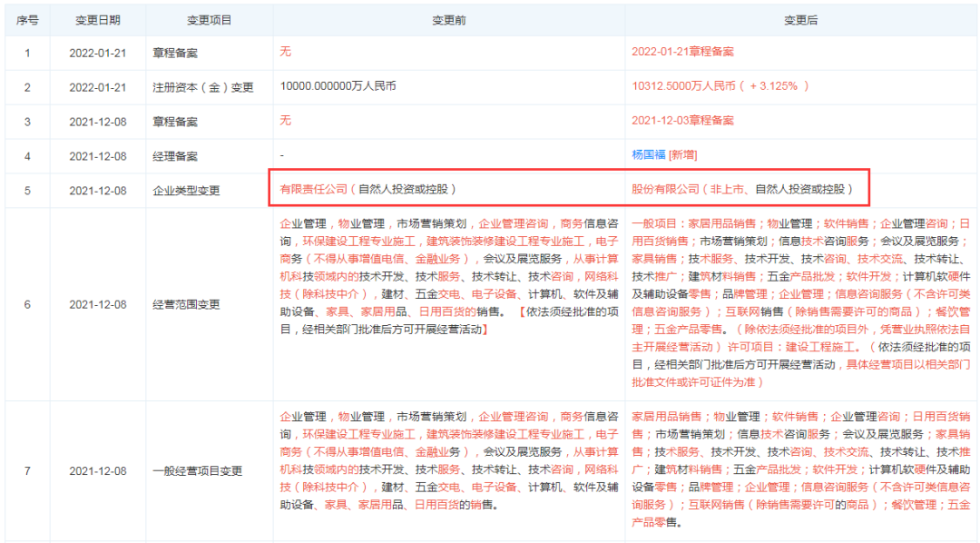Click 股份有限公司（非上市、自然人投资或控股）text
This screenshot has width=980, height=543.
(x=742, y=190)
